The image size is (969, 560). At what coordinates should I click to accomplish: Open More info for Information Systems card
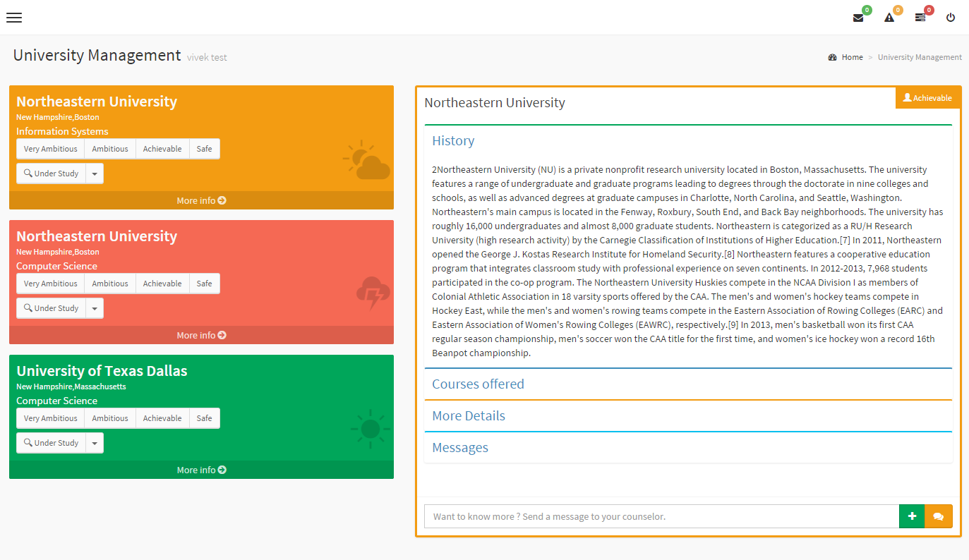[x=201, y=200]
